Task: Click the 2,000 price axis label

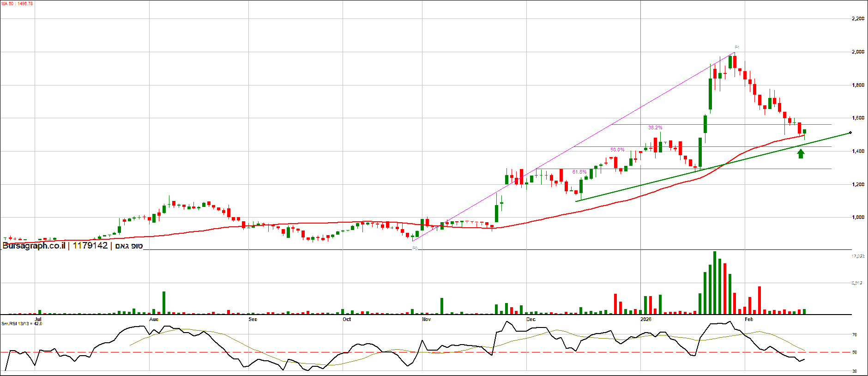Action: click(858, 52)
